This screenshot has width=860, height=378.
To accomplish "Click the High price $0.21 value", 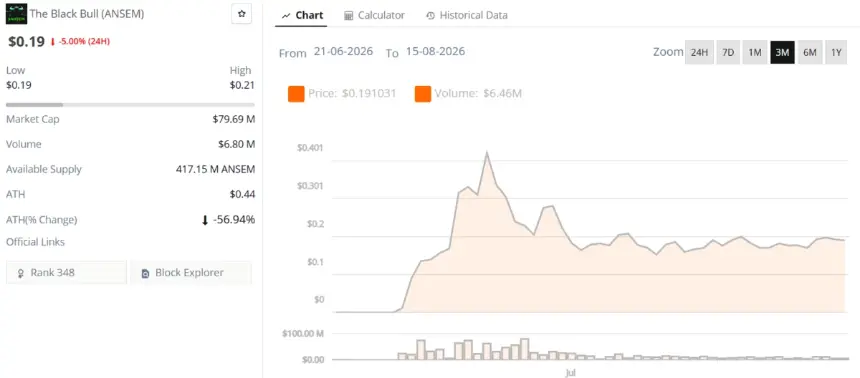I will tap(242, 85).
